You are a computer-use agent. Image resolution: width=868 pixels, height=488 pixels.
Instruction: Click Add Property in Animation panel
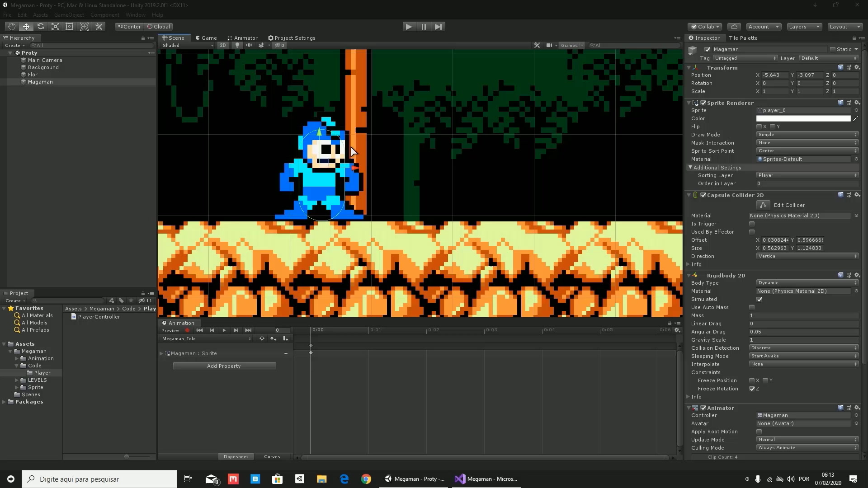click(224, 366)
